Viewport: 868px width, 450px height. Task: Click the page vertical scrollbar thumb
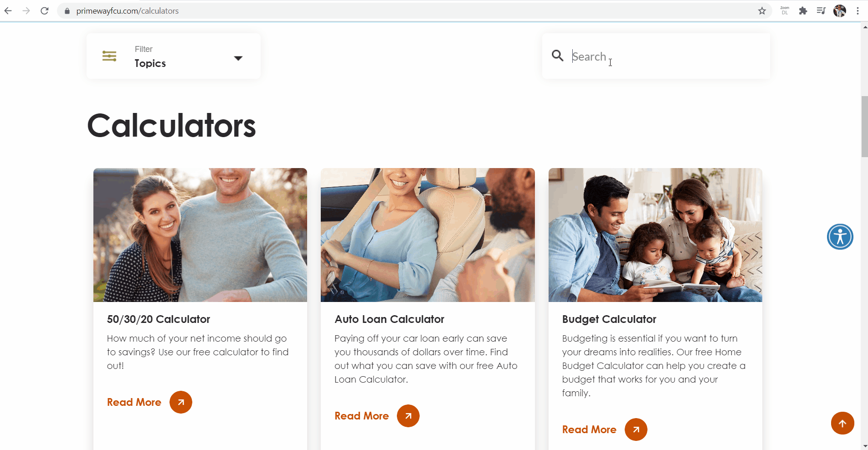pos(864,127)
